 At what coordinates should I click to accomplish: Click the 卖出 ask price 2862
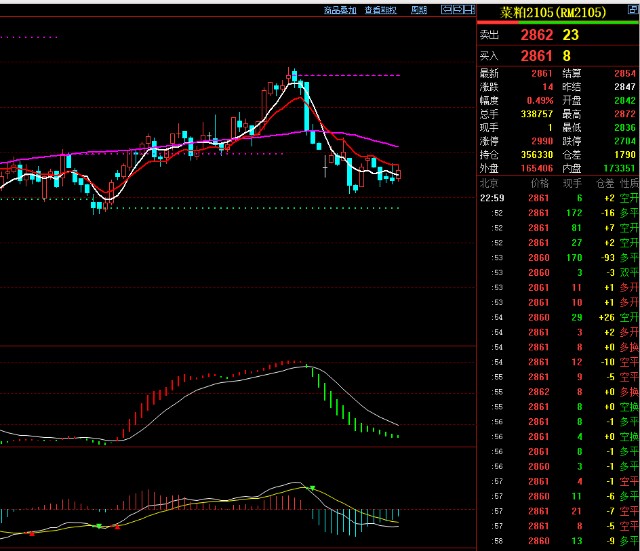[535, 35]
